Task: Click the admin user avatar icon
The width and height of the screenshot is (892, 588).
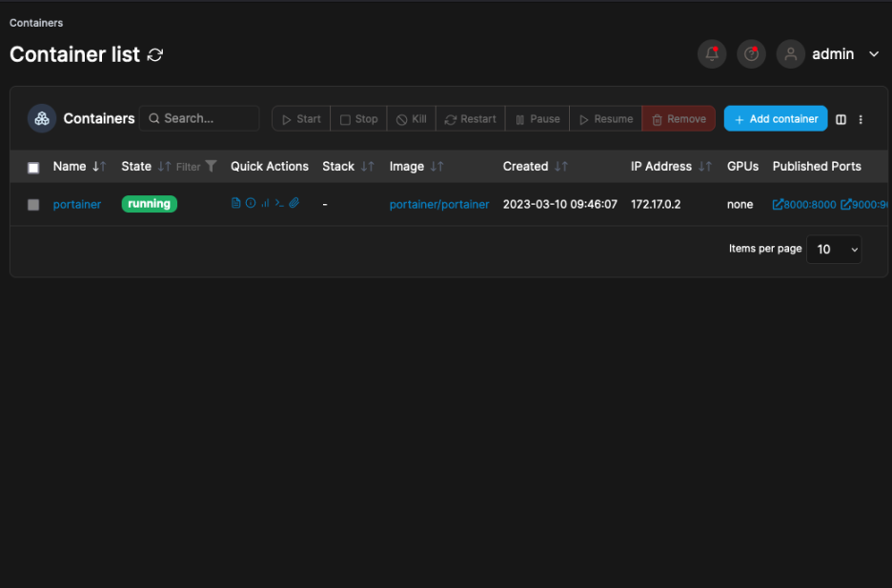Action: click(790, 54)
